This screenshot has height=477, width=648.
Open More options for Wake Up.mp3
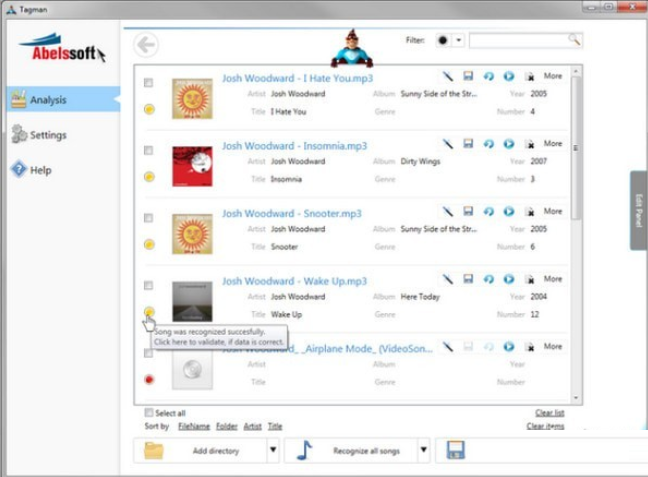pyautogui.click(x=553, y=279)
